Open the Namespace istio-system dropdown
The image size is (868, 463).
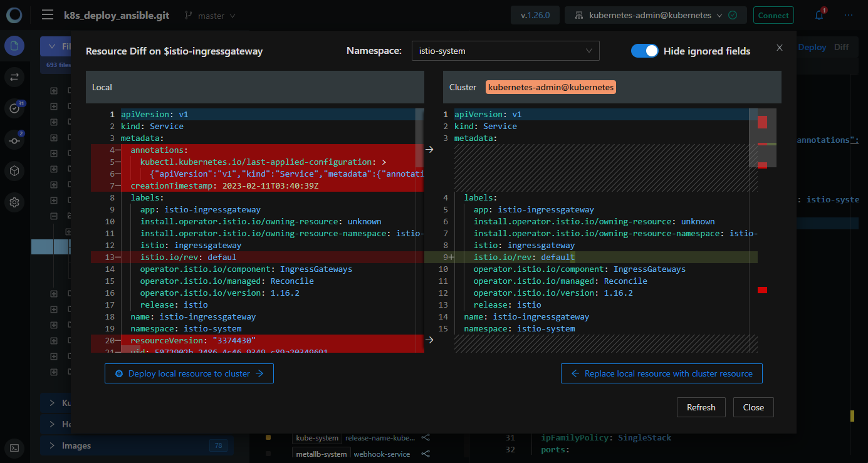tap(505, 51)
